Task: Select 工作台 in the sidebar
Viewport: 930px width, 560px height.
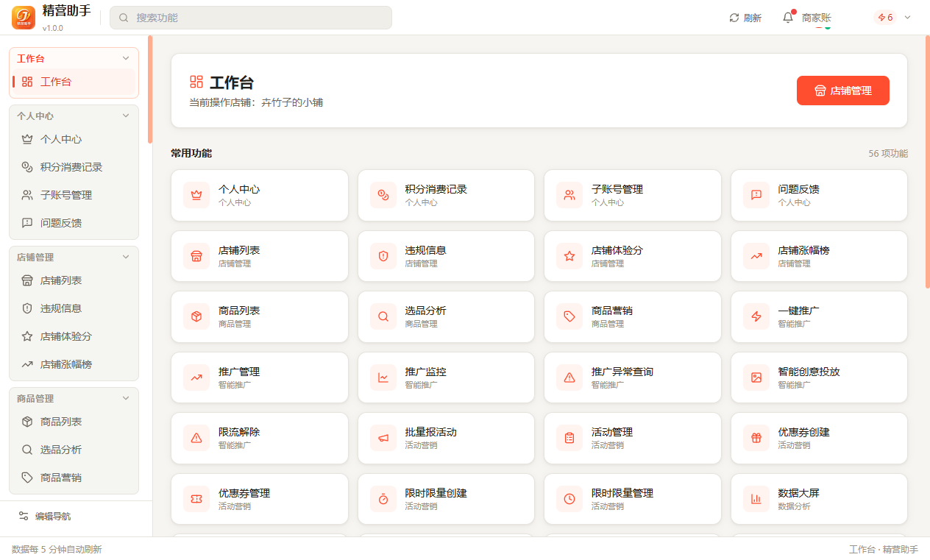Action: [74, 82]
